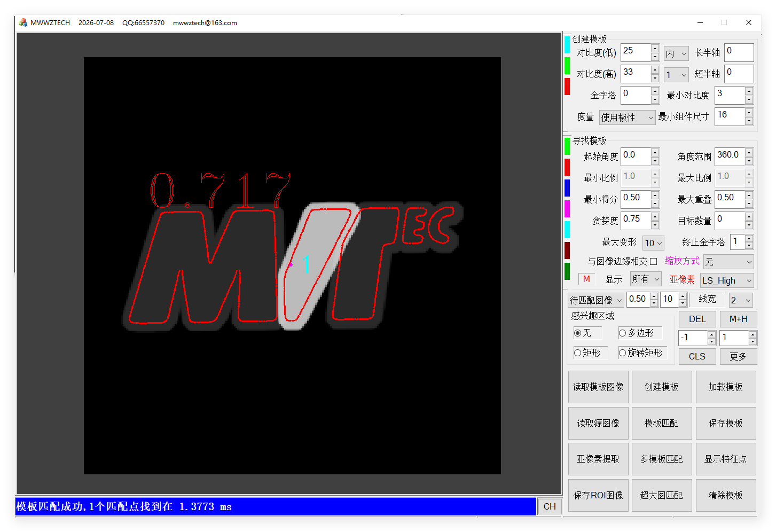Click the 对比度(低) input field
This screenshot has width=776, height=532.
(636, 52)
